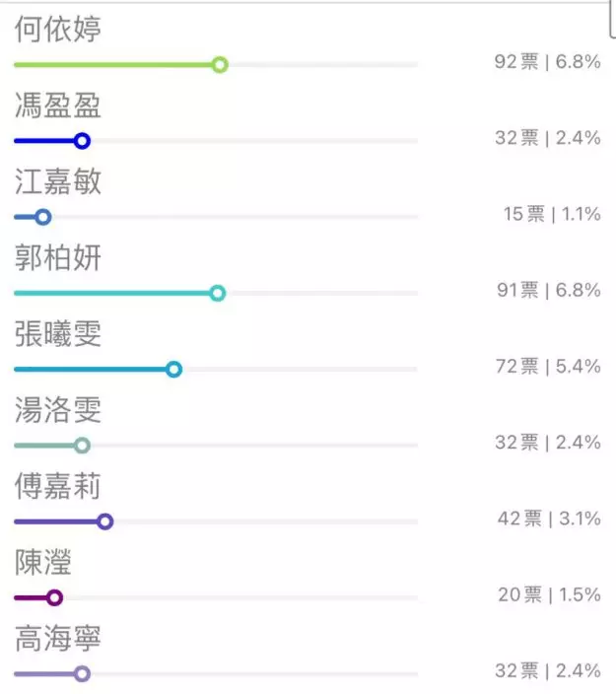Select candidate name 傅嘉莉
616x694 pixels.
(x=58, y=486)
